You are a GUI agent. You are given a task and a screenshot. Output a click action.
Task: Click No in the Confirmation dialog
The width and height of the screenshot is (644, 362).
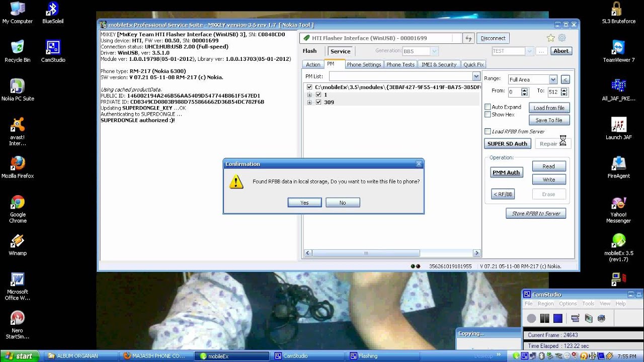[343, 203]
